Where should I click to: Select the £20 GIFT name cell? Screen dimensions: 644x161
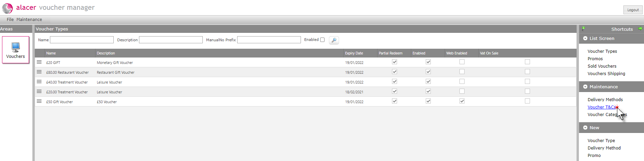pos(53,63)
